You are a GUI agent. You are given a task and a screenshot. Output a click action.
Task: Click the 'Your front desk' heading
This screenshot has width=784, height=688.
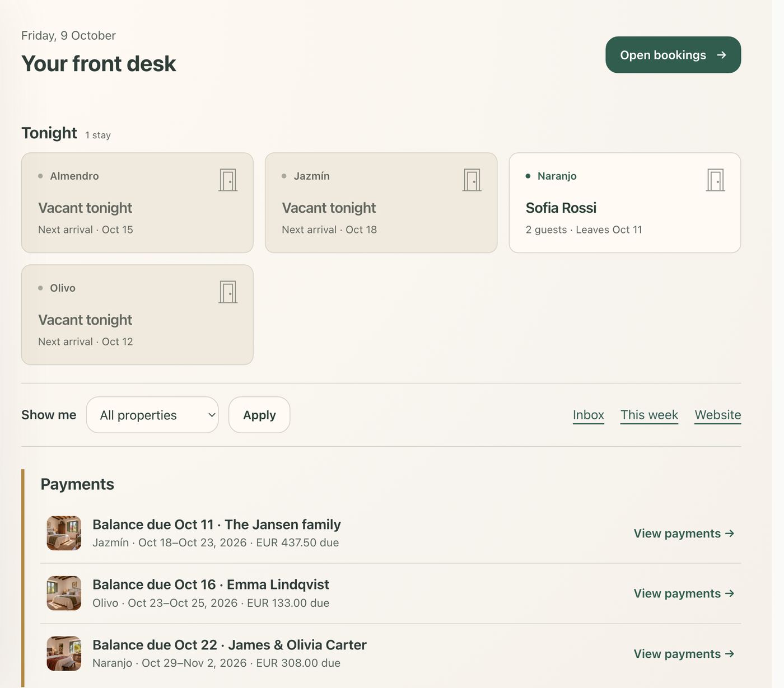click(99, 64)
